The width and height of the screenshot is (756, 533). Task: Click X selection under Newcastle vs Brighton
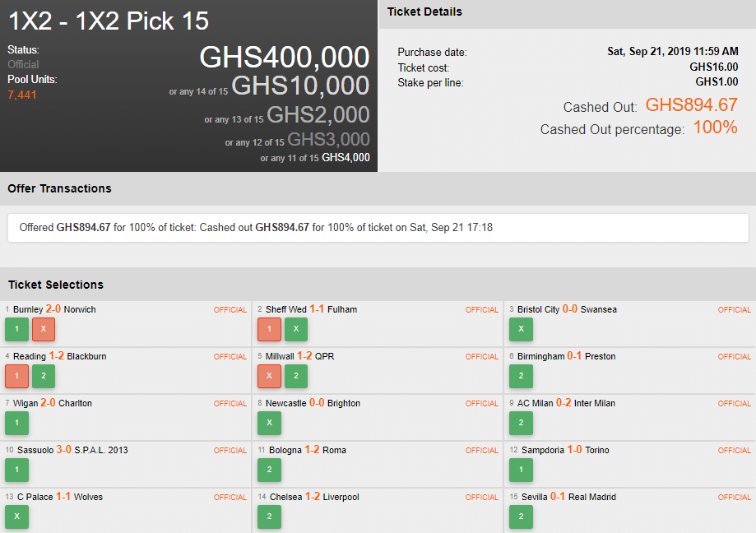pos(269,424)
